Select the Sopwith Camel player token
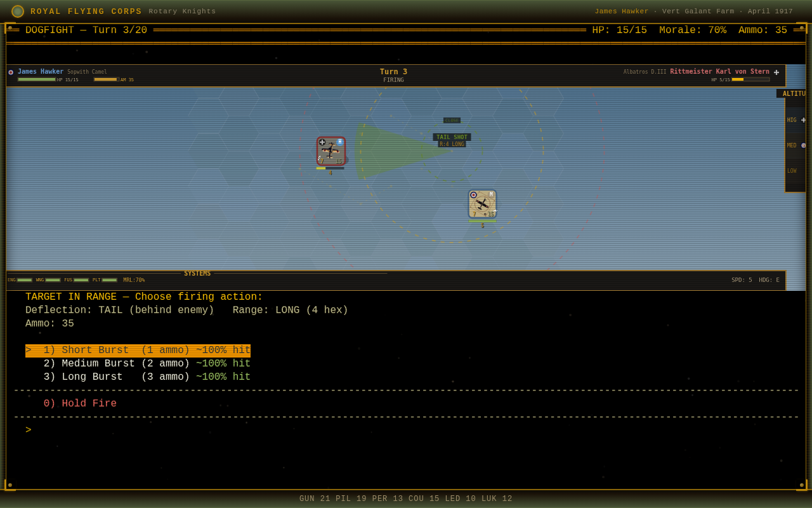The height and width of the screenshot is (508, 812). coord(482,204)
